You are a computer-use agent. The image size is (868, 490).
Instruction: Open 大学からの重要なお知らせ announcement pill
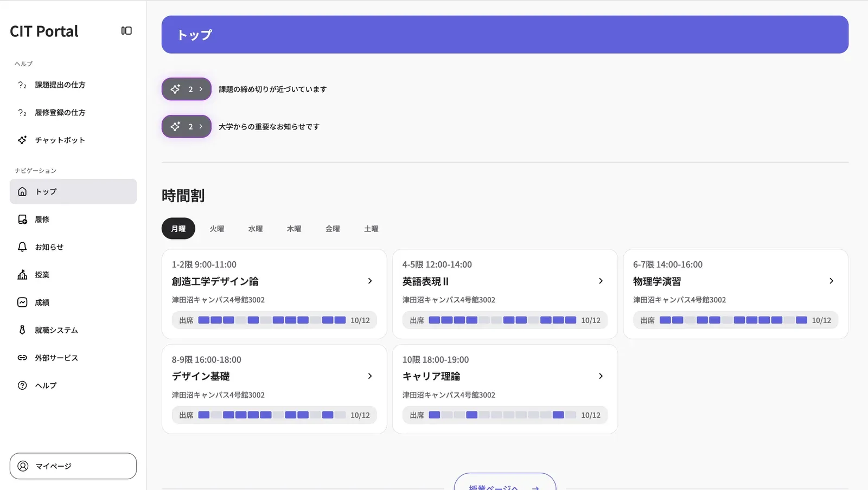click(186, 126)
